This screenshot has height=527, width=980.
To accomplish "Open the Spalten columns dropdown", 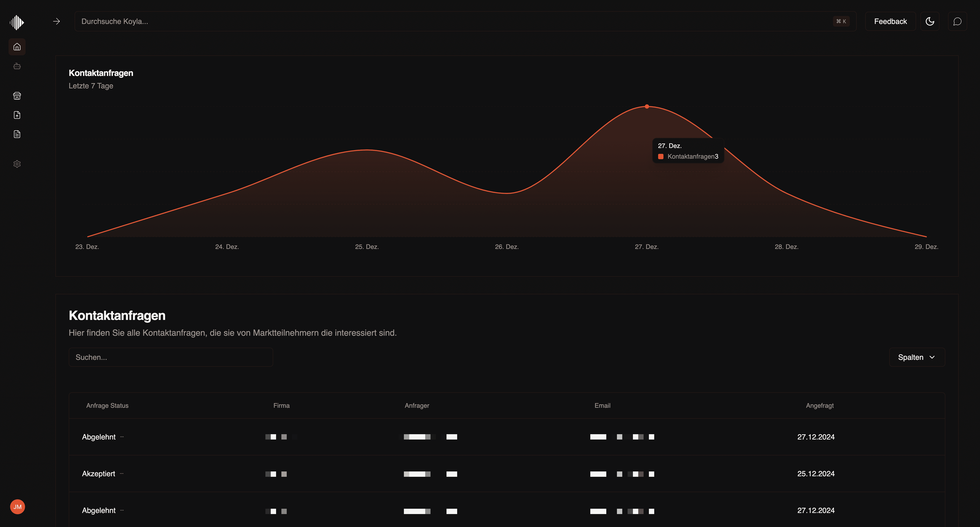I will pyautogui.click(x=916, y=357).
